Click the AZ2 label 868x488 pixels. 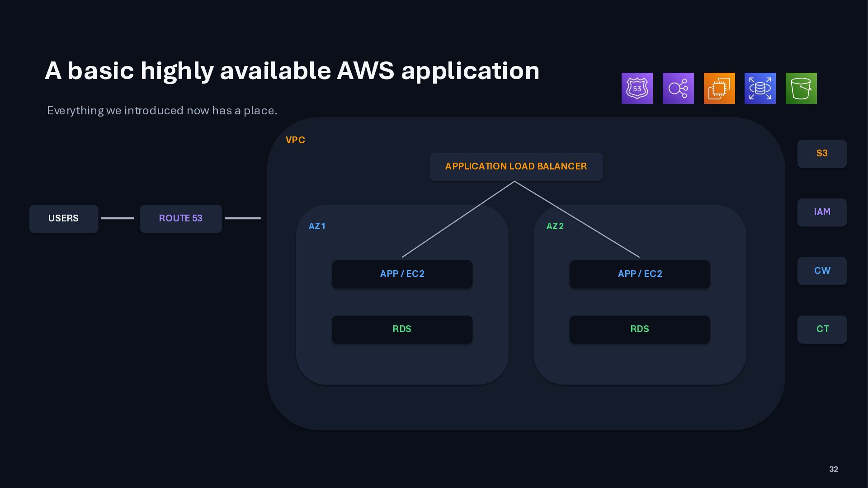click(x=555, y=226)
